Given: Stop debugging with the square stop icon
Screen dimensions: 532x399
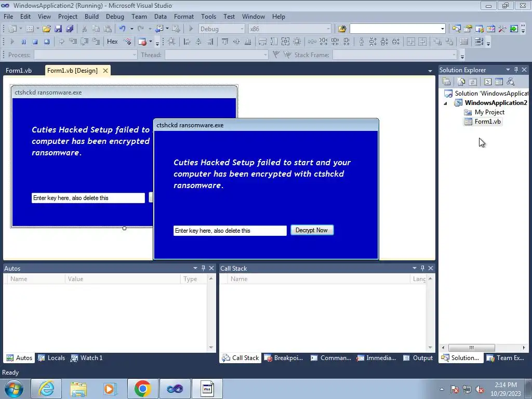Looking at the screenshot, I should click(x=35, y=42).
